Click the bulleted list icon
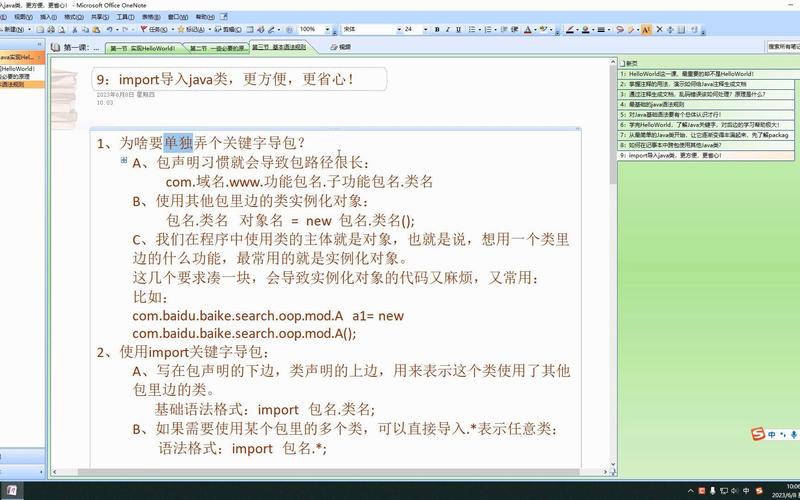800x500 pixels. (x=472, y=29)
